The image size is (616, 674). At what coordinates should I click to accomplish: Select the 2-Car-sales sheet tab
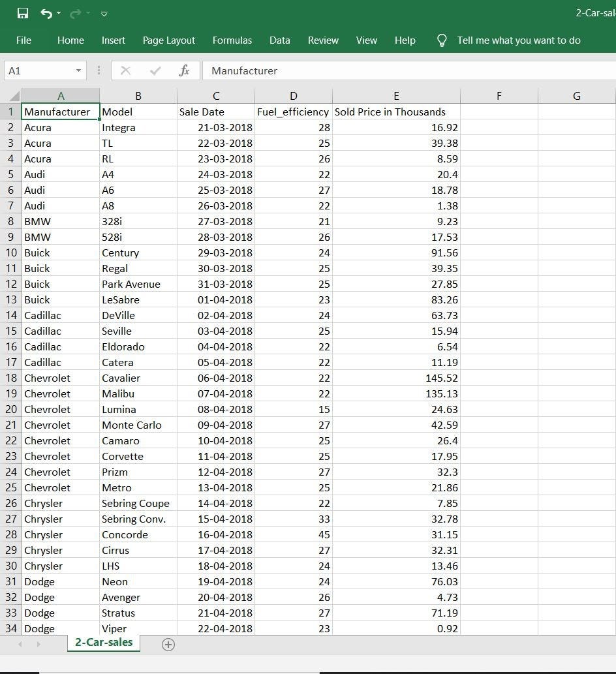click(104, 643)
